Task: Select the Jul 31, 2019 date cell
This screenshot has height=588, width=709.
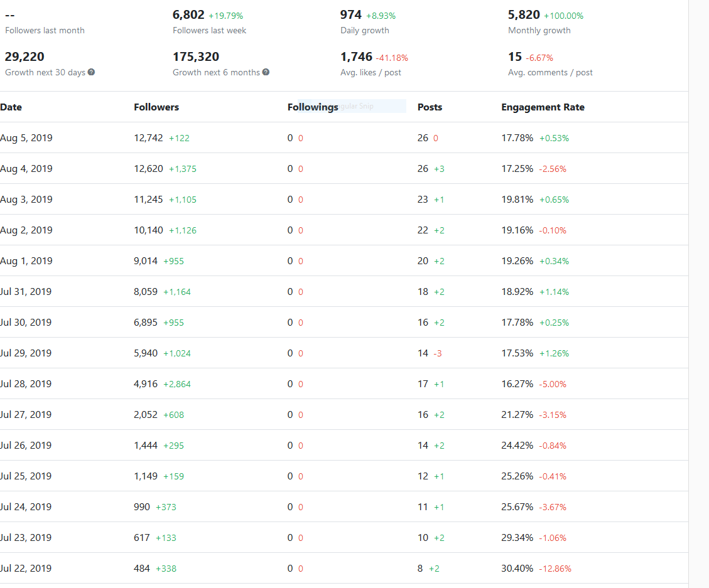Action: (26, 292)
